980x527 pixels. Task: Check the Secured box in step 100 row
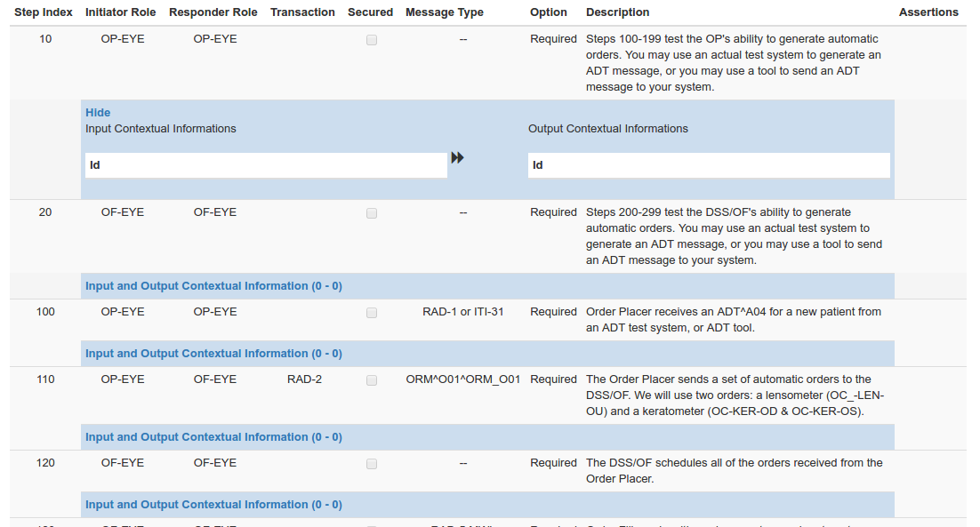pyautogui.click(x=372, y=313)
